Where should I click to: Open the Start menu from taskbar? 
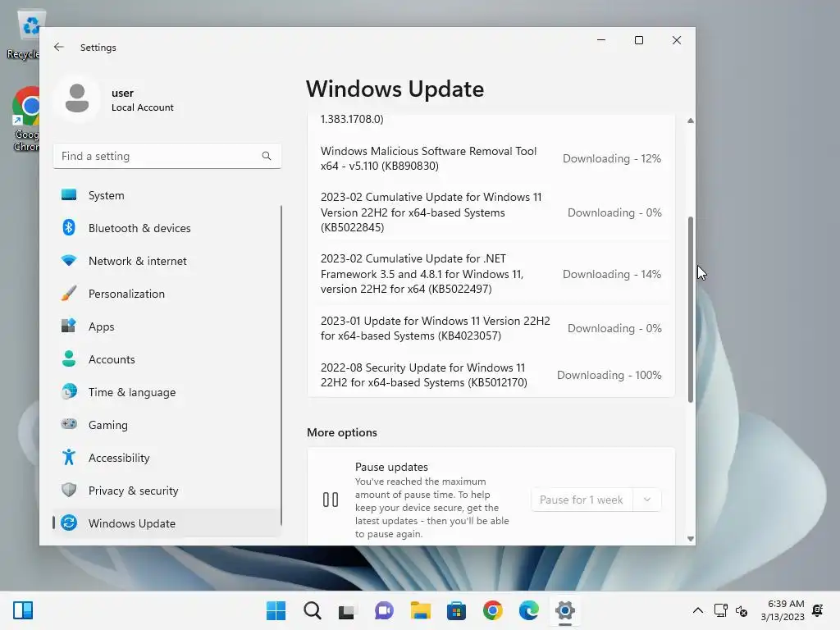pyautogui.click(x=276, y=610)
